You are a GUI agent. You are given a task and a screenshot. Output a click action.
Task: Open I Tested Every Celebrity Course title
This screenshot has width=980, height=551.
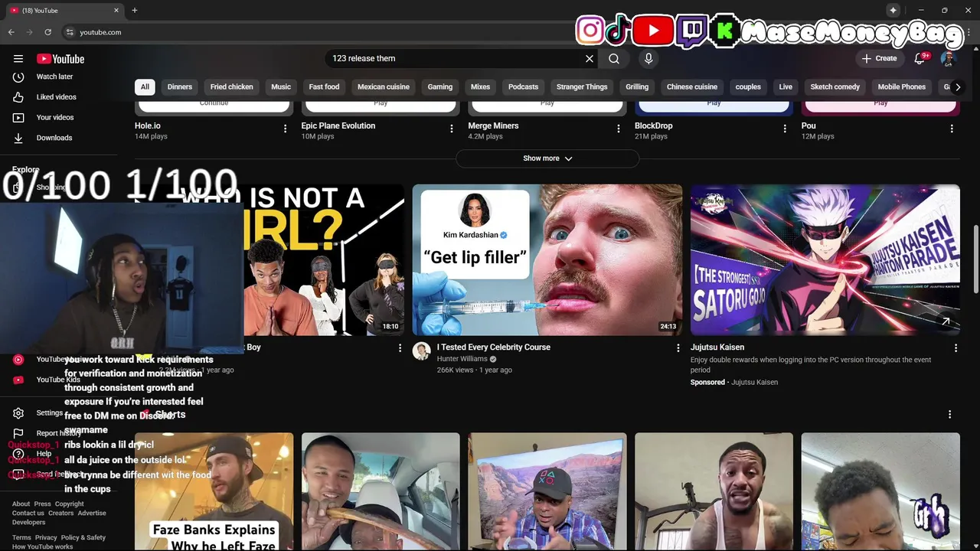coord(494,347)
